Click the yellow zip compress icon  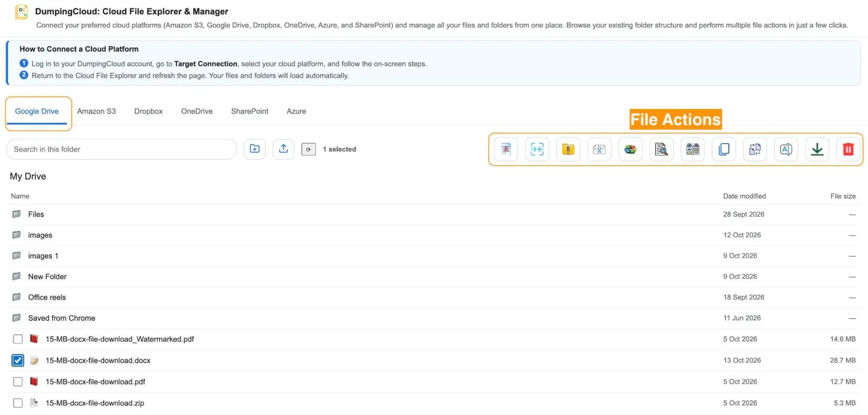click(x=568, y=149)
